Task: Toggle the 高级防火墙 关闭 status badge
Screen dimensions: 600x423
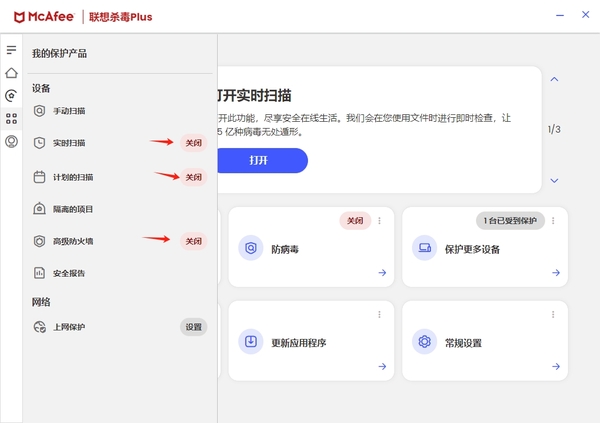Action: point(193,241)
